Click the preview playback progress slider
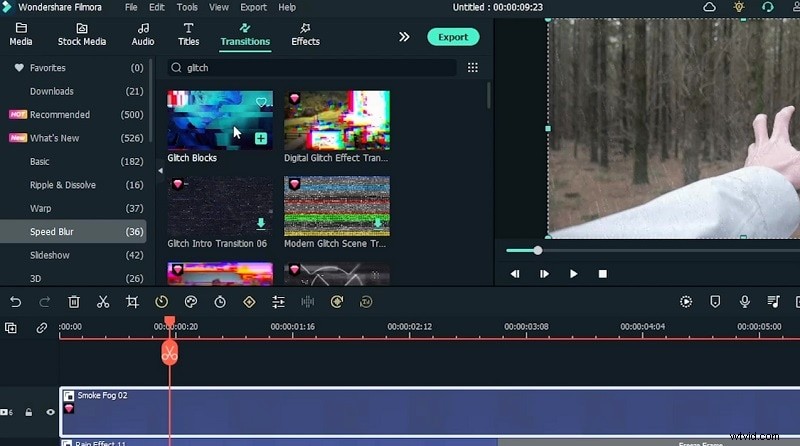This screenshot has height=446, width=800. [x=537, y=250]
